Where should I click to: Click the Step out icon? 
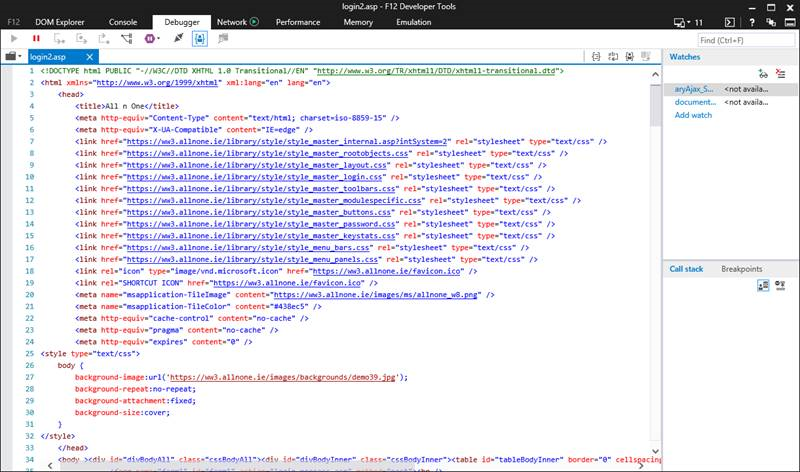point(103,38)
